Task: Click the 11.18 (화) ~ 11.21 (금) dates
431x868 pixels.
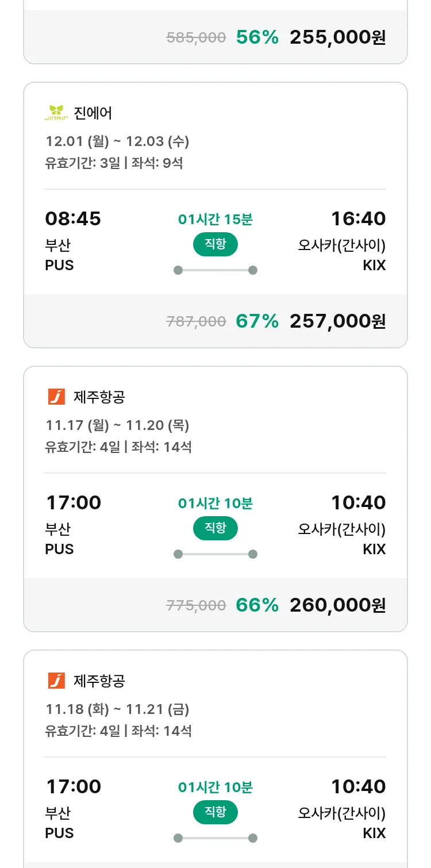Action: [x=117, y=709]
